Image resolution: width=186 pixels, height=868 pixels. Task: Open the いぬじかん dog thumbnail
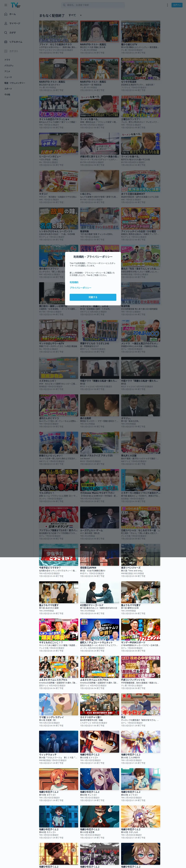[x=100, y=181]
